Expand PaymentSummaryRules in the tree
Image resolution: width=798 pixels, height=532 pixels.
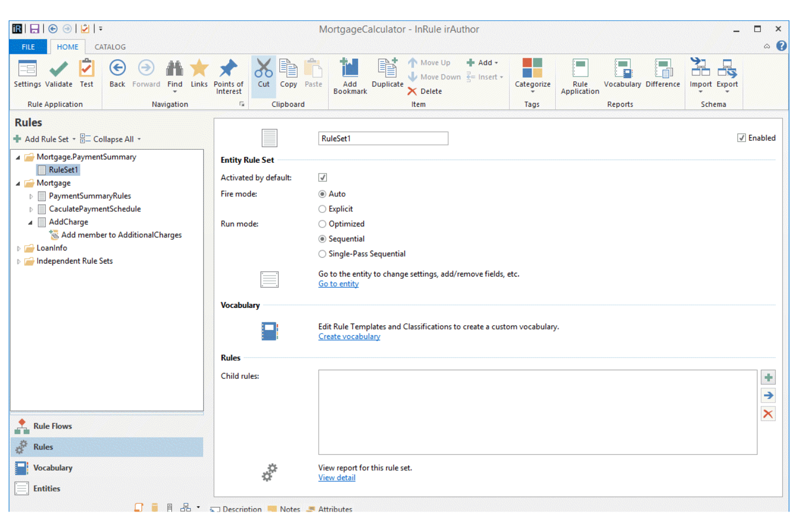pos(31,196)
